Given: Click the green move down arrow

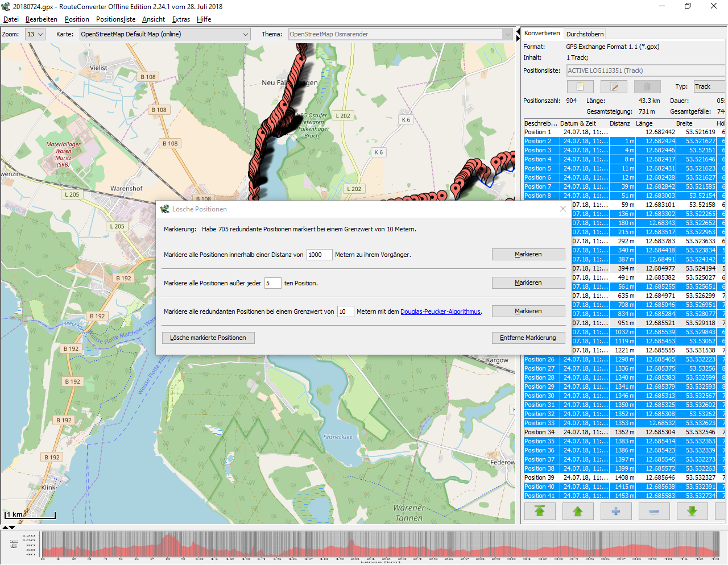Looking at the screenshot, I should 692,511.
